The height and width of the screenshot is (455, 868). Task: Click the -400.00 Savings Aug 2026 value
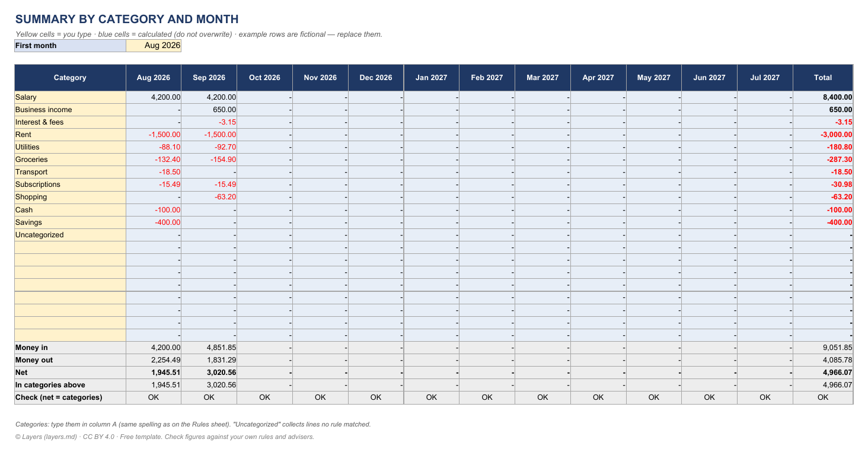point(154,222)
